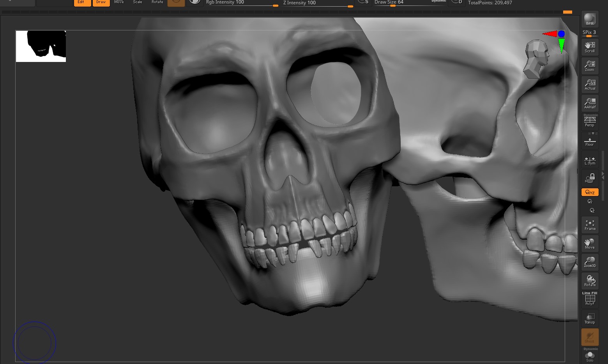608x364 pixels.
Task: Toggle the Floor grid display
Action: [590, 141]
